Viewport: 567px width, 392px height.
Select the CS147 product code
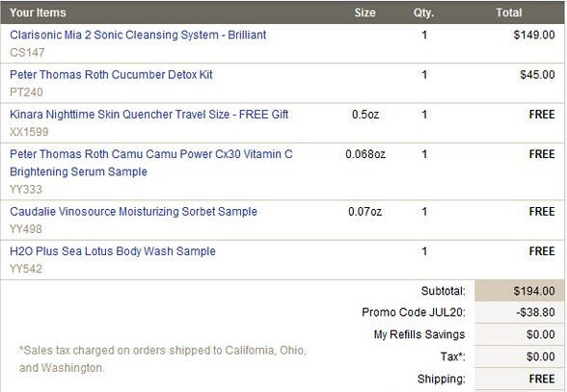click(x=27, y=53)
